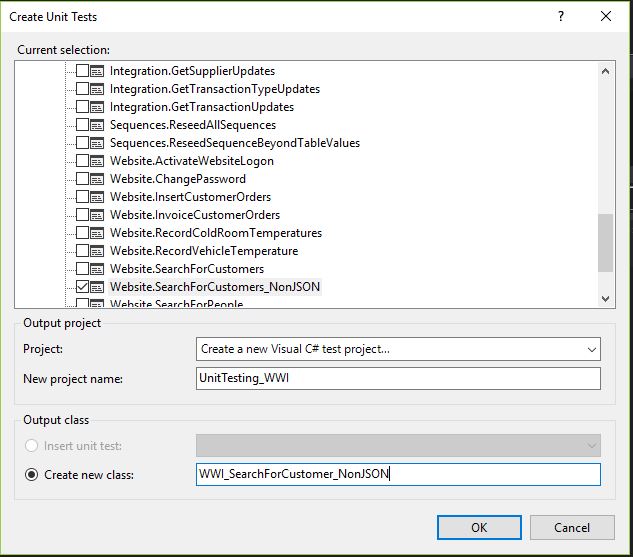The height and width of the screenshot is (557, 633).
Task: Click the icon next to Website.ActivateWebsiteLogon
Action: pyautogui.click(x=97, y=161)
